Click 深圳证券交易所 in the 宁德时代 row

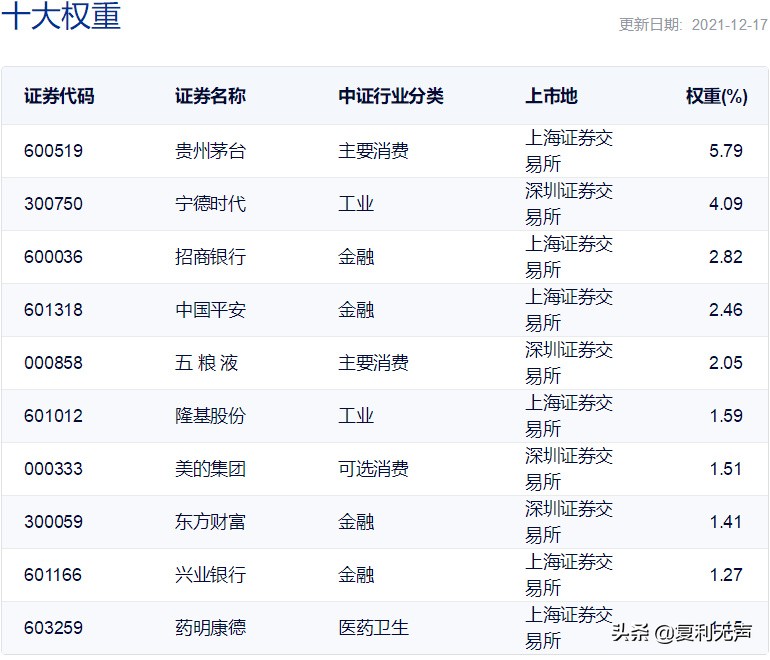[569, 204]
